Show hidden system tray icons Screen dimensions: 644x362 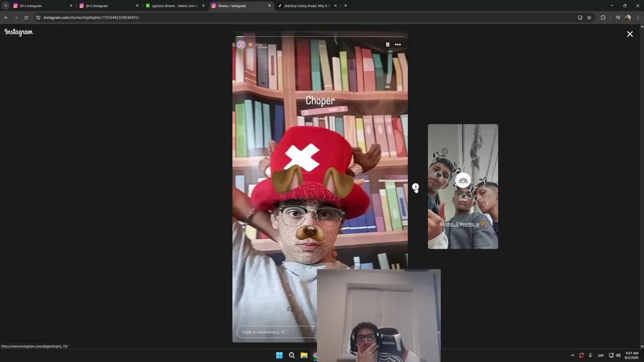coord(573,355)
